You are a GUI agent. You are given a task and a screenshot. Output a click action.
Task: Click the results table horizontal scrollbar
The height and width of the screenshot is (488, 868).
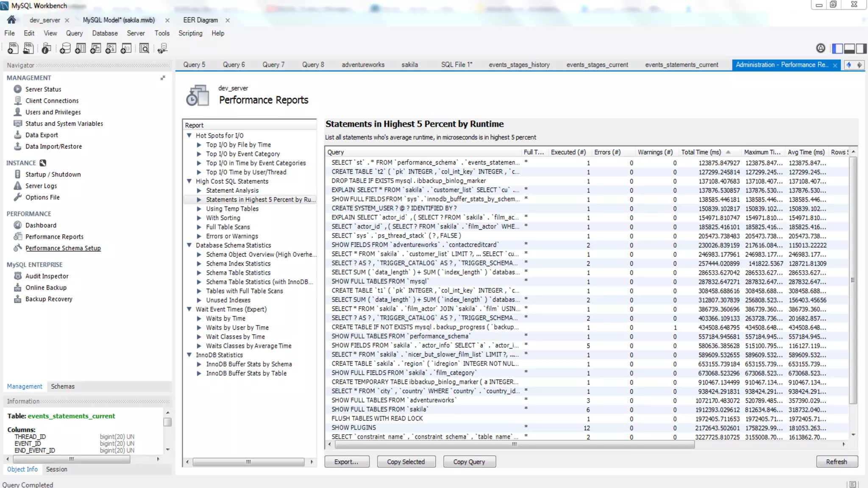[514, 444]
